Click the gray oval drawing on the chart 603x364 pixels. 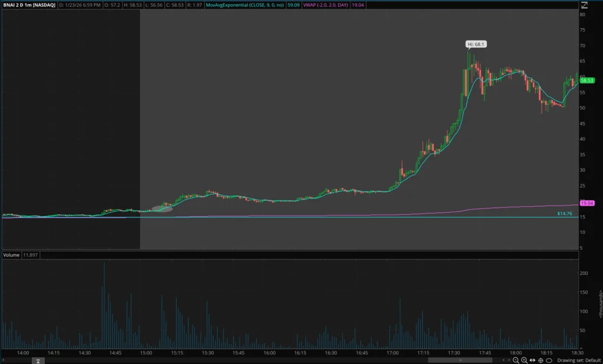(162, 208)
